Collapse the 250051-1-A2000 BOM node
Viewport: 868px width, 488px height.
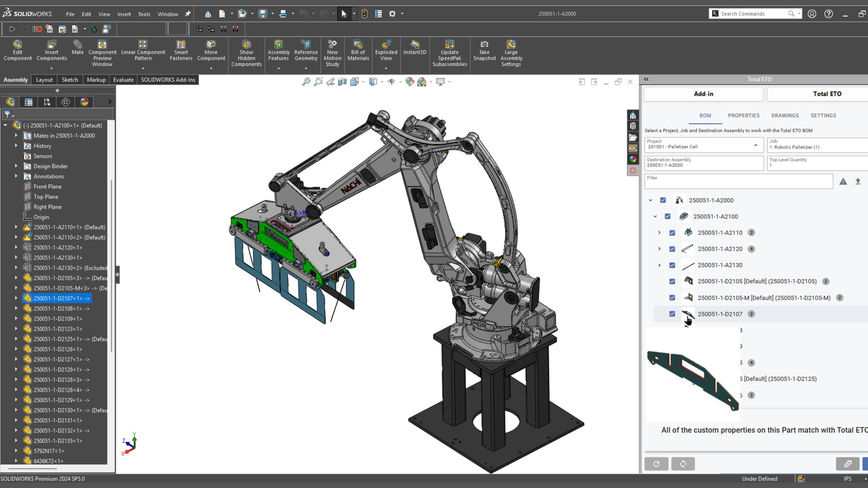651,200
